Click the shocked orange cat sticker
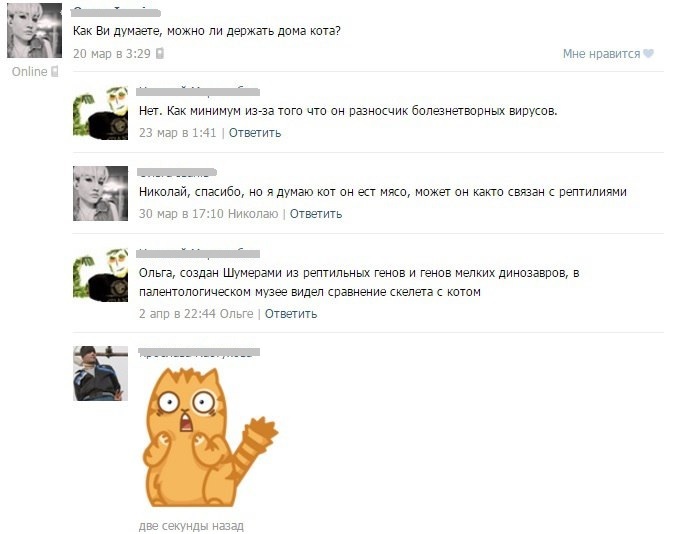The height and width of the screenshot is (534, 673). [x=210, y=437]
